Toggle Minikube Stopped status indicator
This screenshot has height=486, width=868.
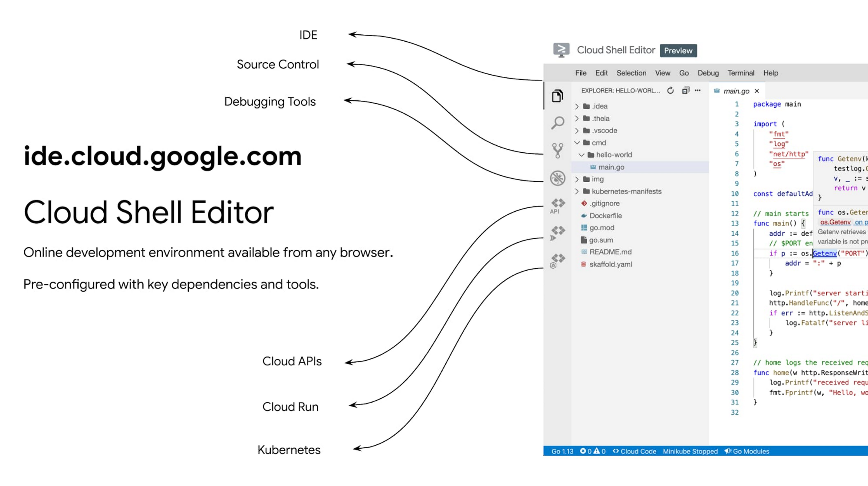pyautogui.click(x=690, y=451)
